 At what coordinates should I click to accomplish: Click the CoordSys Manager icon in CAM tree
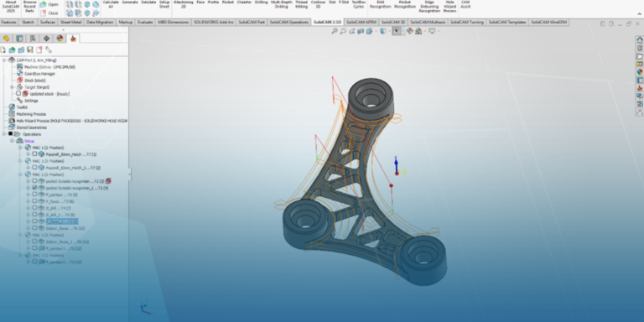(x=20, y=74)
